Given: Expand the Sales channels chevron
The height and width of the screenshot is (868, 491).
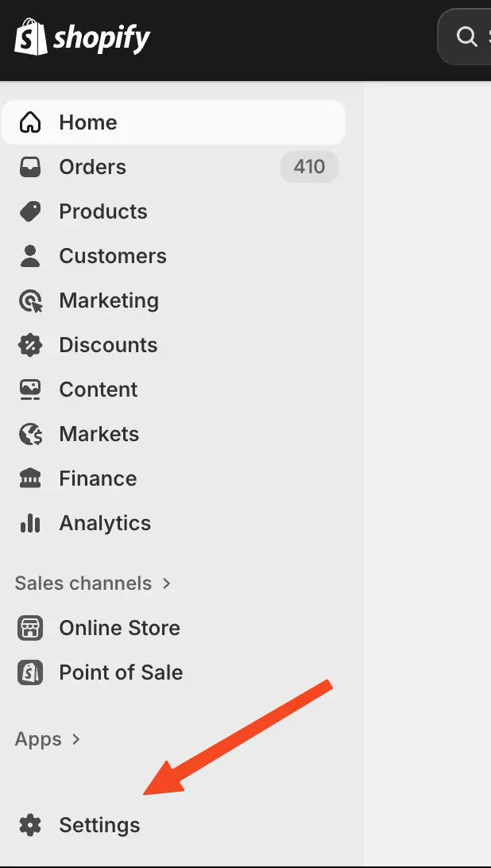Looking at the screenshot, I should [167, 583].
